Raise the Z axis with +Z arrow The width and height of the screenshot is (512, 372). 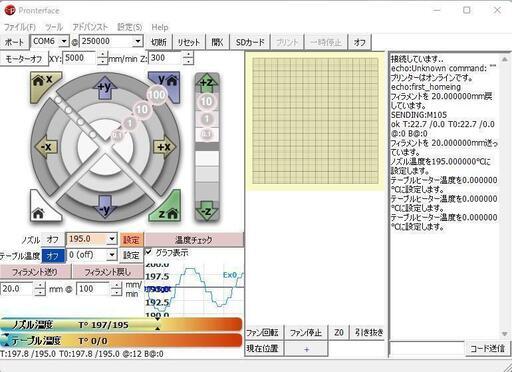[x=207, y=82]
